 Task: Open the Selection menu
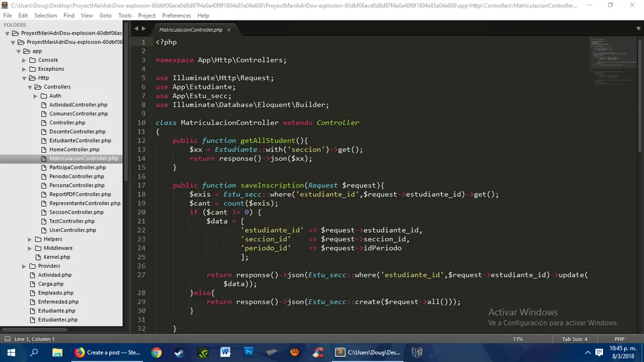coord(46,15)
